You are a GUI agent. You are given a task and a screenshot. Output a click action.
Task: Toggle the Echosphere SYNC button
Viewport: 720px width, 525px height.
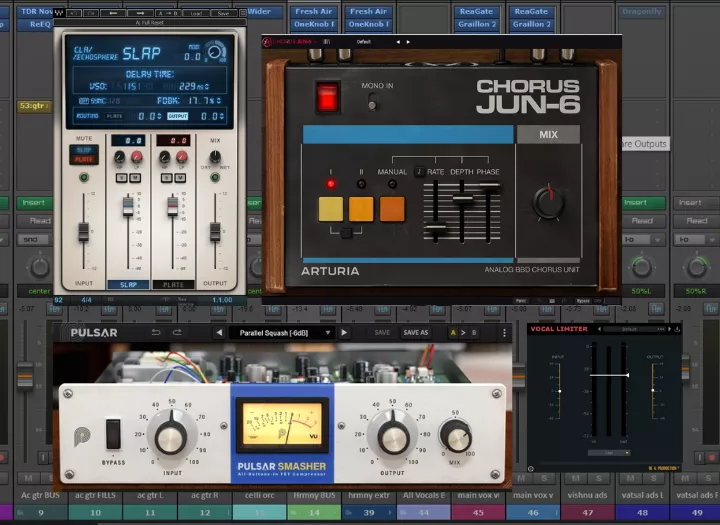coord(84,101)
